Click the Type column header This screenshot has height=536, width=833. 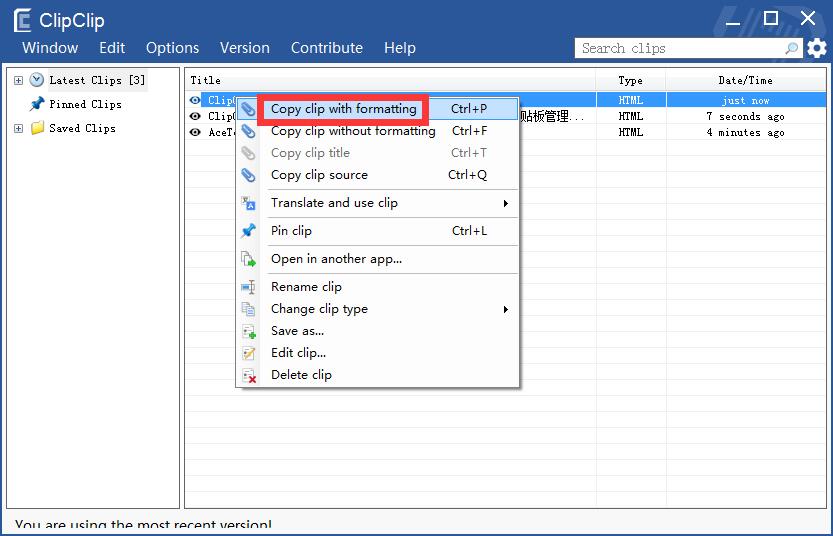pos(630,80)
